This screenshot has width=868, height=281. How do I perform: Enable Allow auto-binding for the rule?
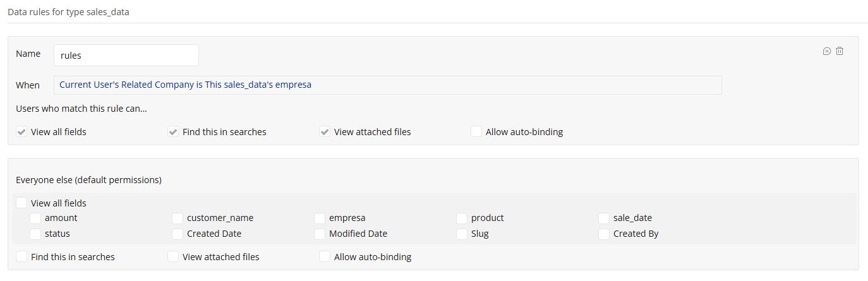coord(477,132)
